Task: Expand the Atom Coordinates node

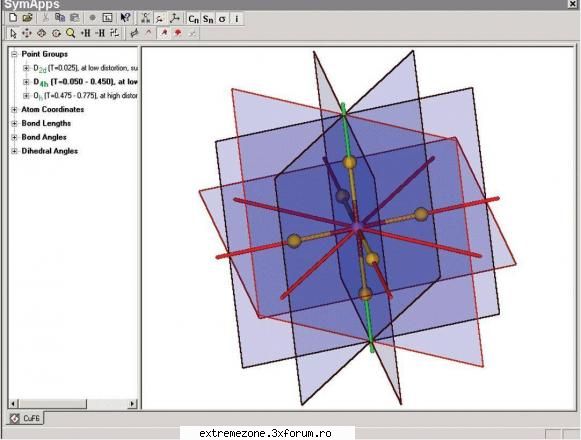Action: pos(14,110)
